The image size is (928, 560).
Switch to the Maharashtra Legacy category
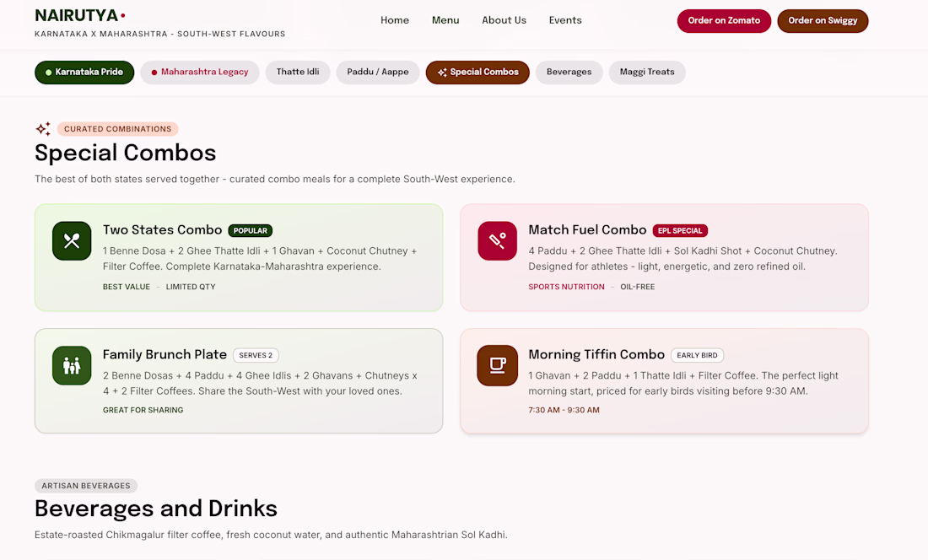(200, 73)
